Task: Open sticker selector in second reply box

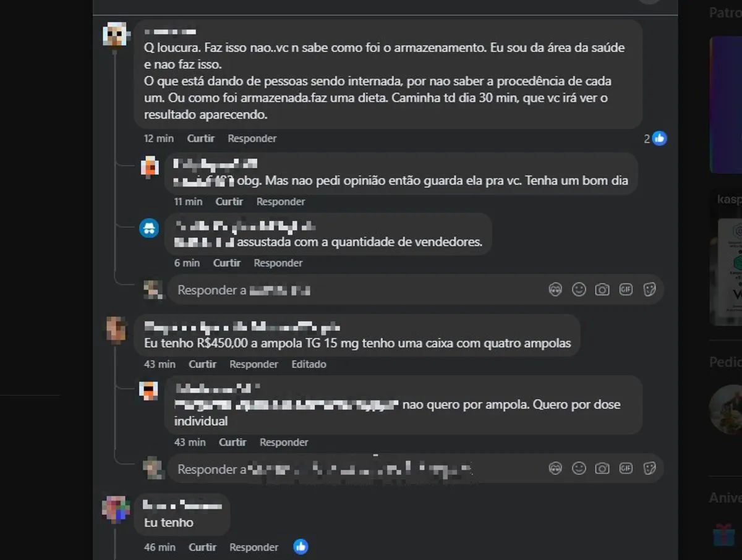Action: [x=649, y=469]
